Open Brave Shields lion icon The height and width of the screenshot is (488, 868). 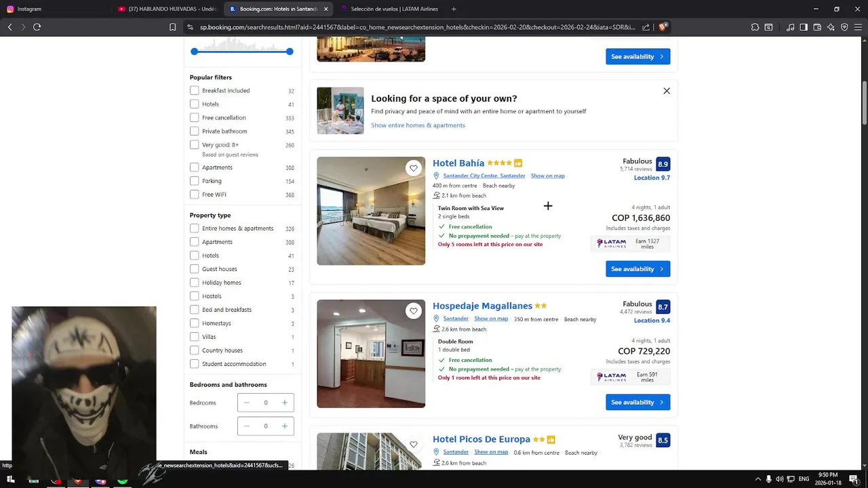pyautogui.click(x=663, y=27)
